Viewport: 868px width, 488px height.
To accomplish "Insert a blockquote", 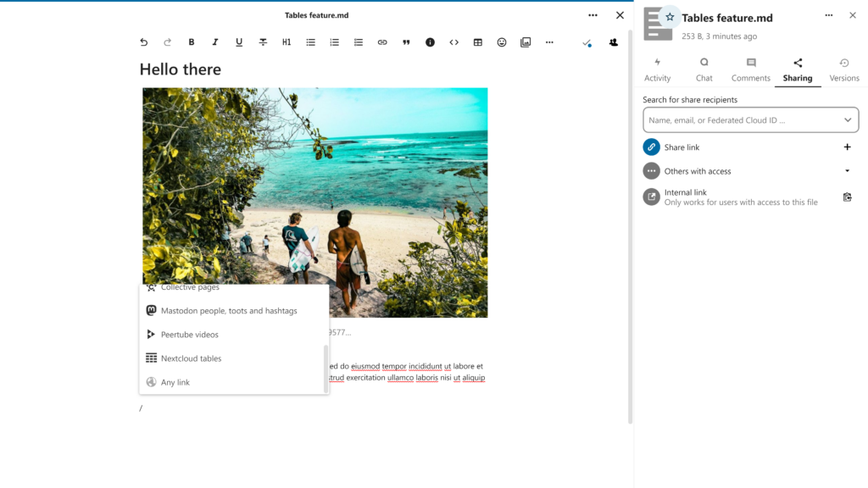I will click(x=406, y=42).
